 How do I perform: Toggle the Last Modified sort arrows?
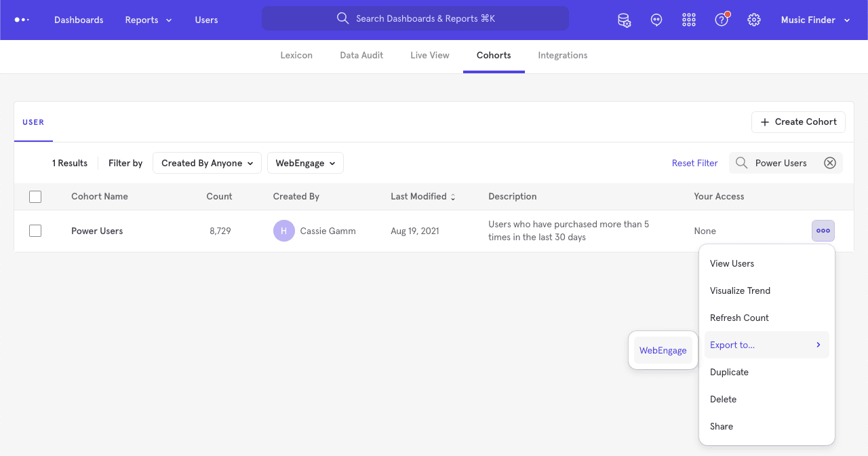pos(452,196)
